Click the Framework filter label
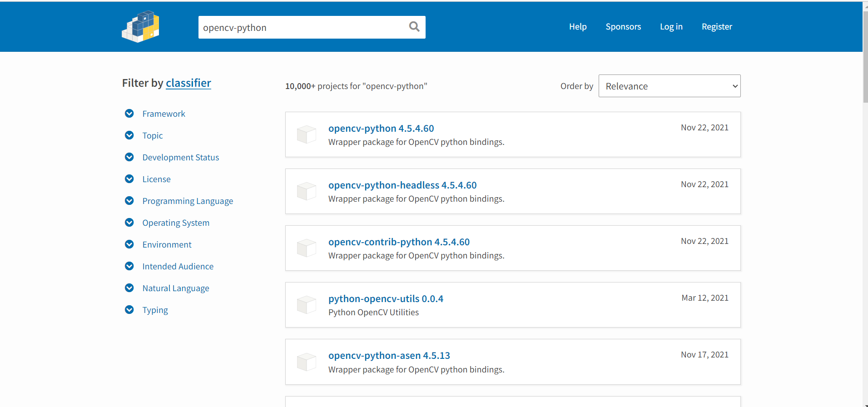The image size is (868, 407). [164, 114]
